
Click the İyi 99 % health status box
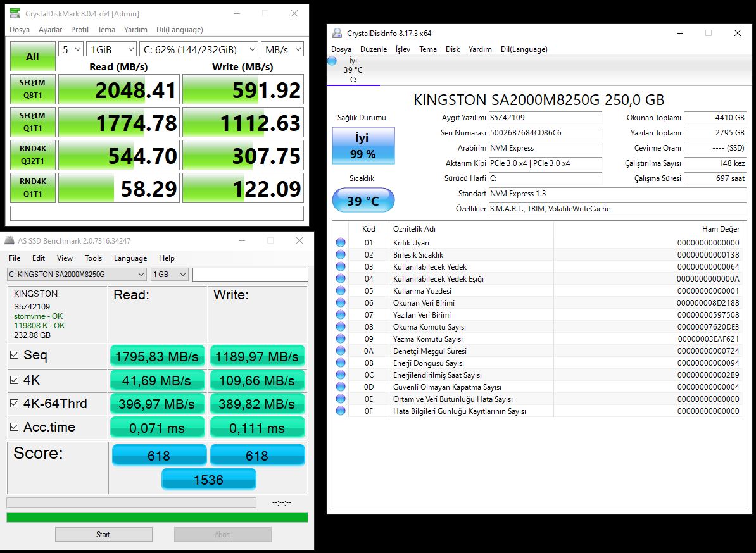pyautogui.click(x=363, y=145)
